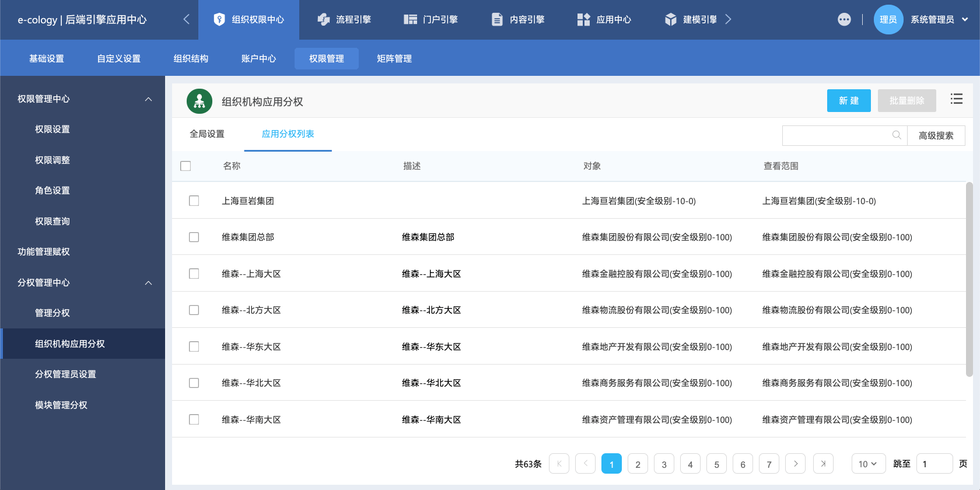Check the 维森--华东大区 row checkbox
The height and width of the screenshot is (490, 980).
click(x=194, y=346)
